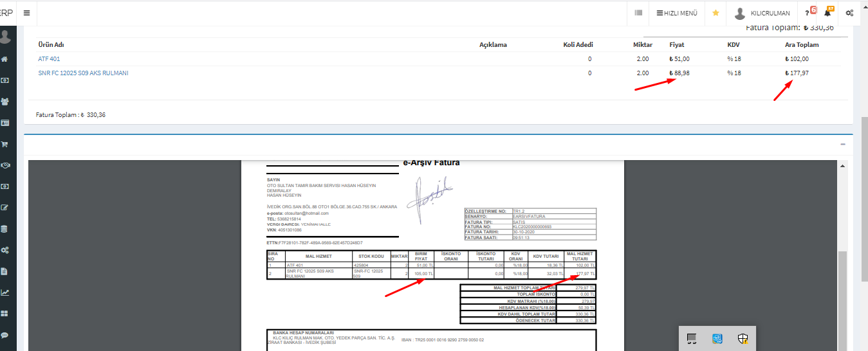Collapse the invoice preview panel with minus
This screenshot has width=868, height=351.
coord(842,145)
